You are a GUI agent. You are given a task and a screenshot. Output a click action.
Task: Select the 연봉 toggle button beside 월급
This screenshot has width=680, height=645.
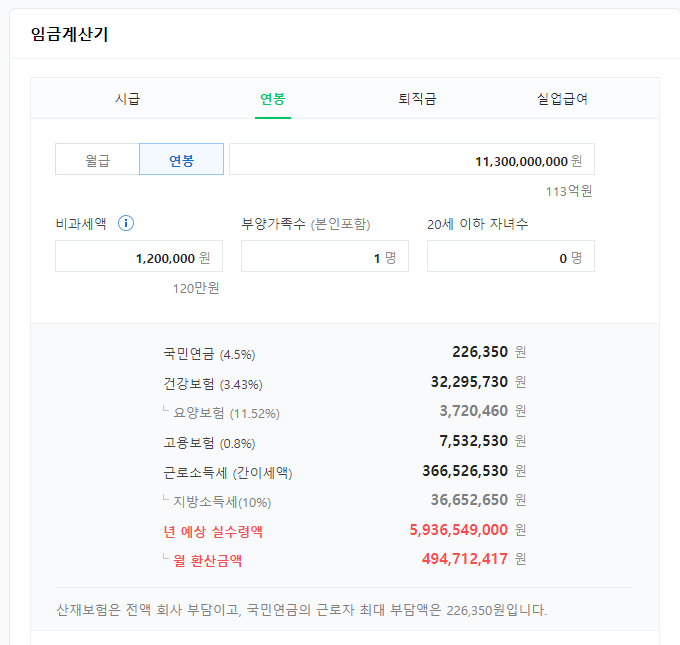click(x=181, y=160)
